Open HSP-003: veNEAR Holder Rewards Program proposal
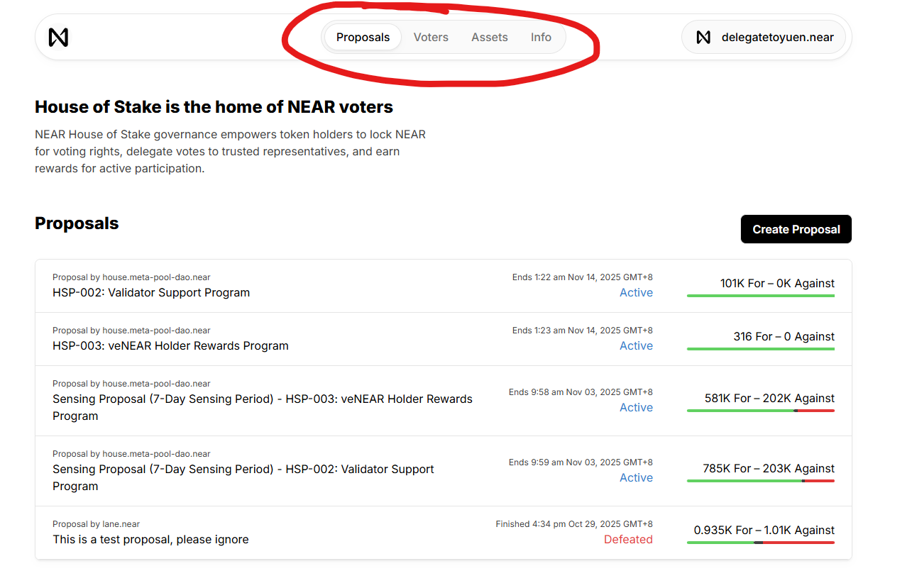Screen dimensions: 912x588 tap(170, 345)
